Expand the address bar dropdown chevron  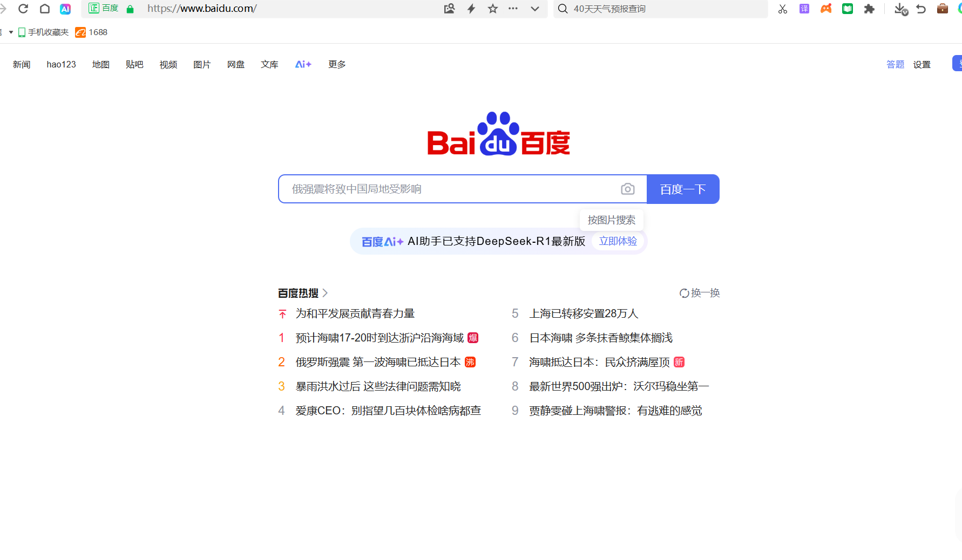click(535, 9)
